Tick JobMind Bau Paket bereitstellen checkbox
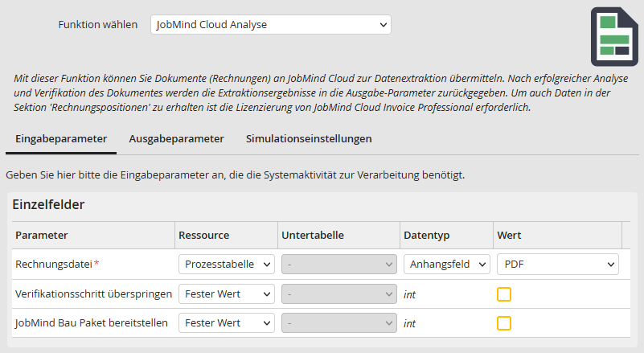644x353 pixels. [x=504, y=323]
